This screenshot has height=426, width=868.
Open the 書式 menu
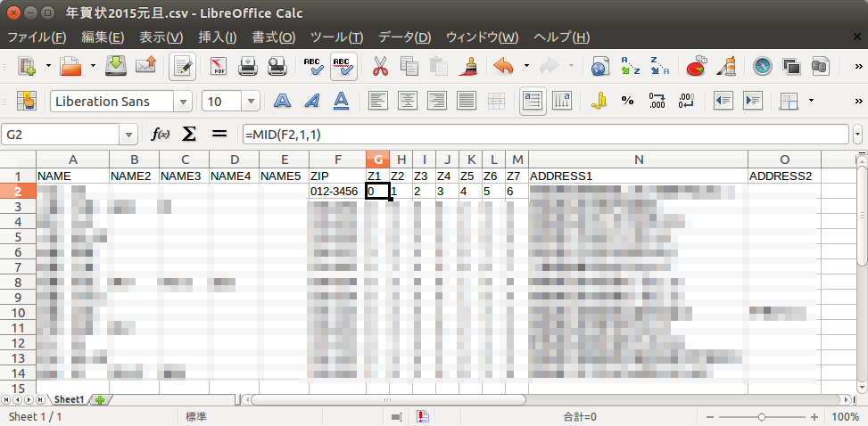point(274,37)
